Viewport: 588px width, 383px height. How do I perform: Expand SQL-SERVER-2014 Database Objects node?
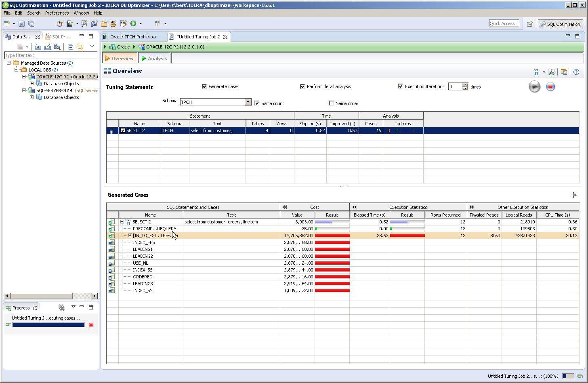[32, 97]
